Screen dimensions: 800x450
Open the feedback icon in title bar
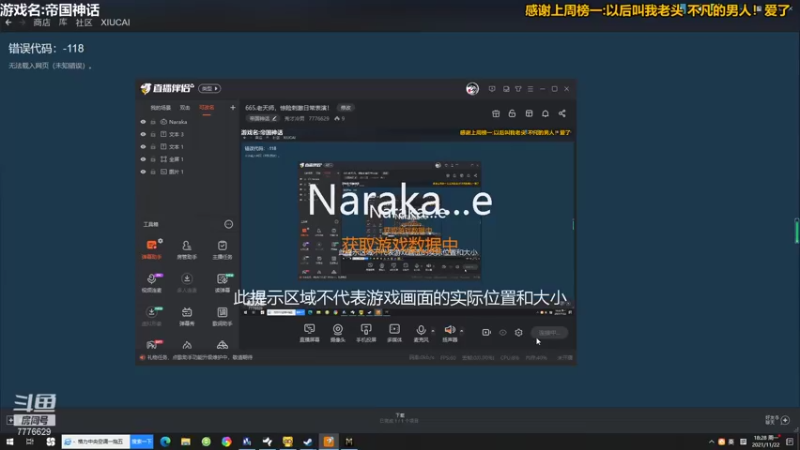point(492,89)
